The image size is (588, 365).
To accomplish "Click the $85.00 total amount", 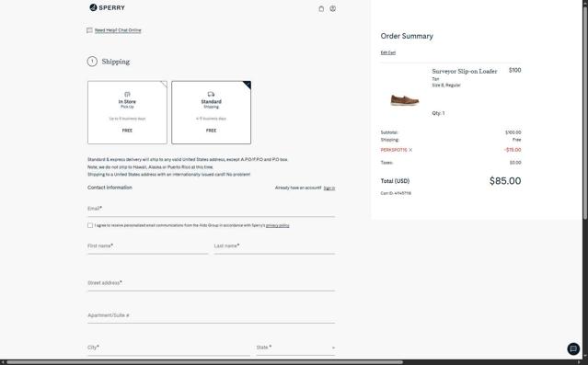I will pos(505,181).
